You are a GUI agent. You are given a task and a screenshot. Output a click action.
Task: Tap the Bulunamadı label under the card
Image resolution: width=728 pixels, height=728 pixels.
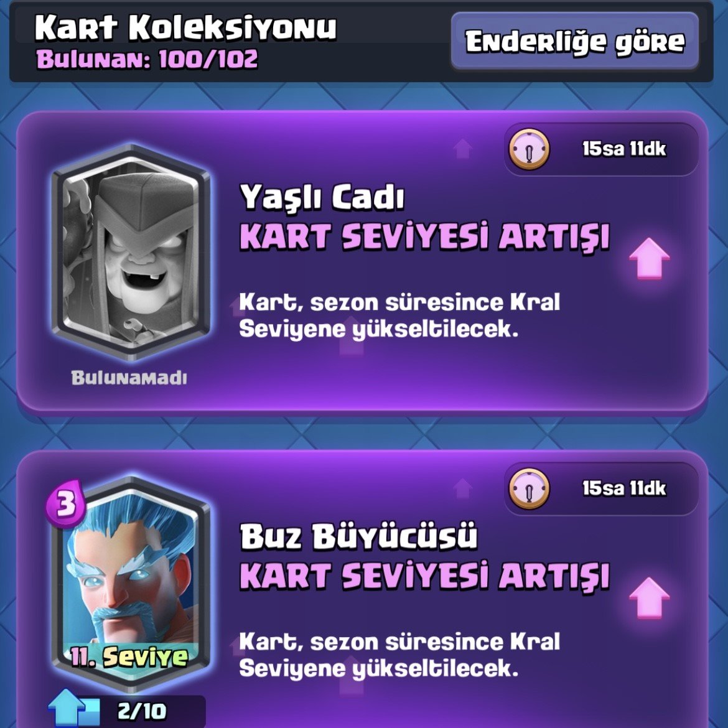[x=129, y=378]
